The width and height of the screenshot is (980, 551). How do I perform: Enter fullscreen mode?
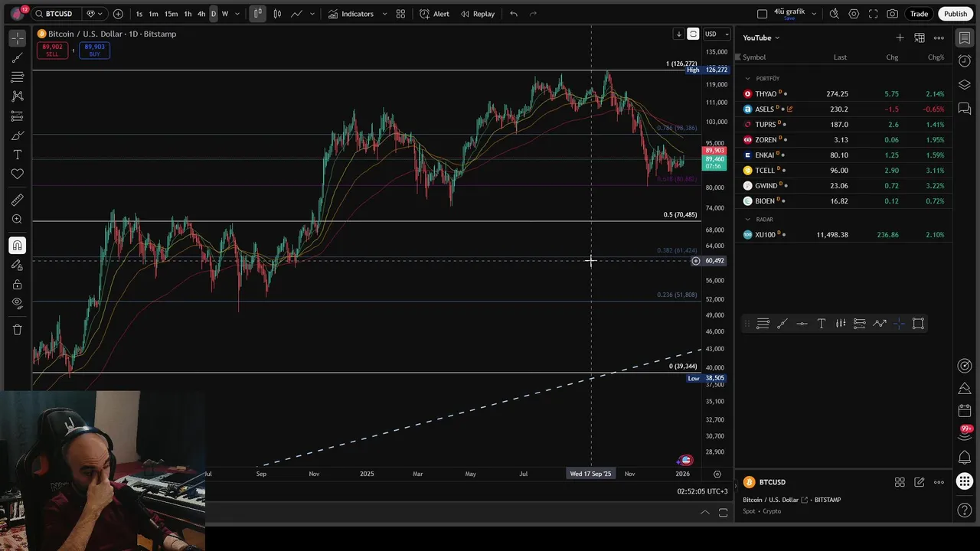point(873,14)
